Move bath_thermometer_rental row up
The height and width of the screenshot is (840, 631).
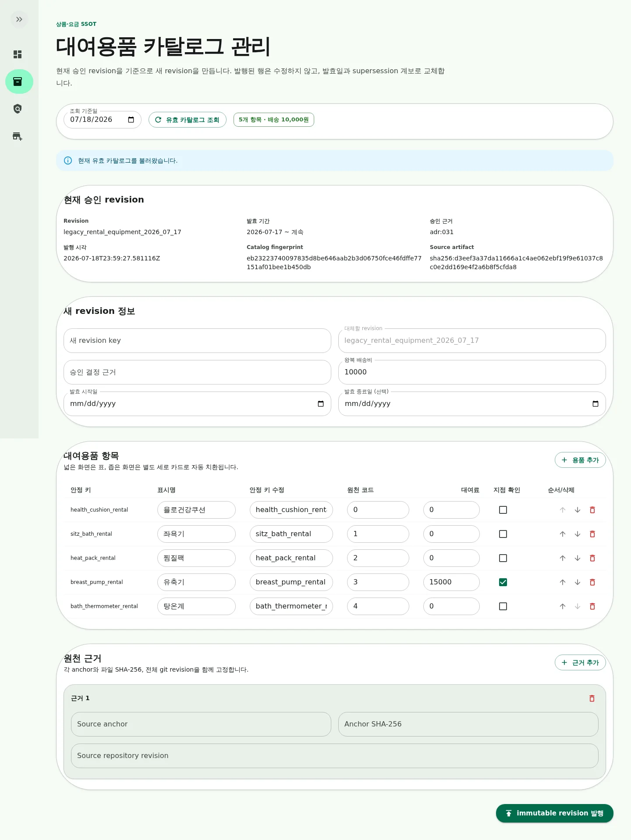click(x=563, y=606)
